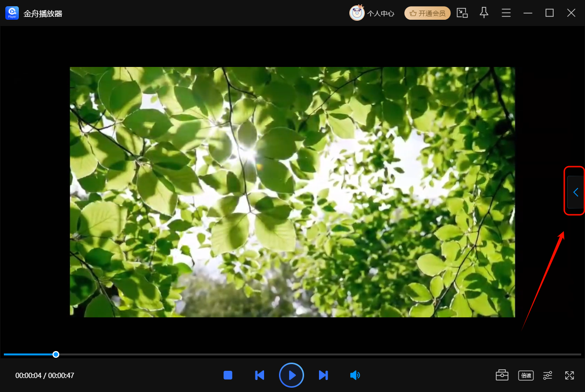The width and height of the screenshot is (585, 392).
Task: Play the video
Action: point(292,375)
